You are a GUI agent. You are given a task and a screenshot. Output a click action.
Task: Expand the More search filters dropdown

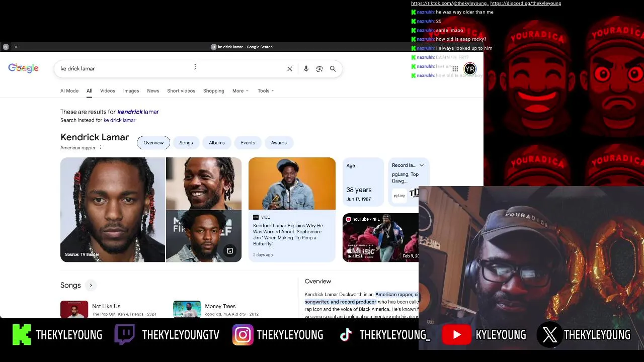240,91
